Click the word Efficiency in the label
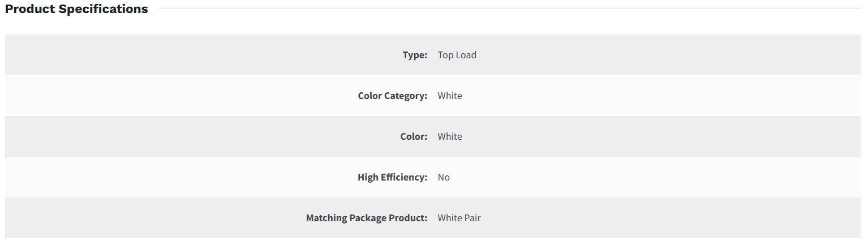 point(403,177)
